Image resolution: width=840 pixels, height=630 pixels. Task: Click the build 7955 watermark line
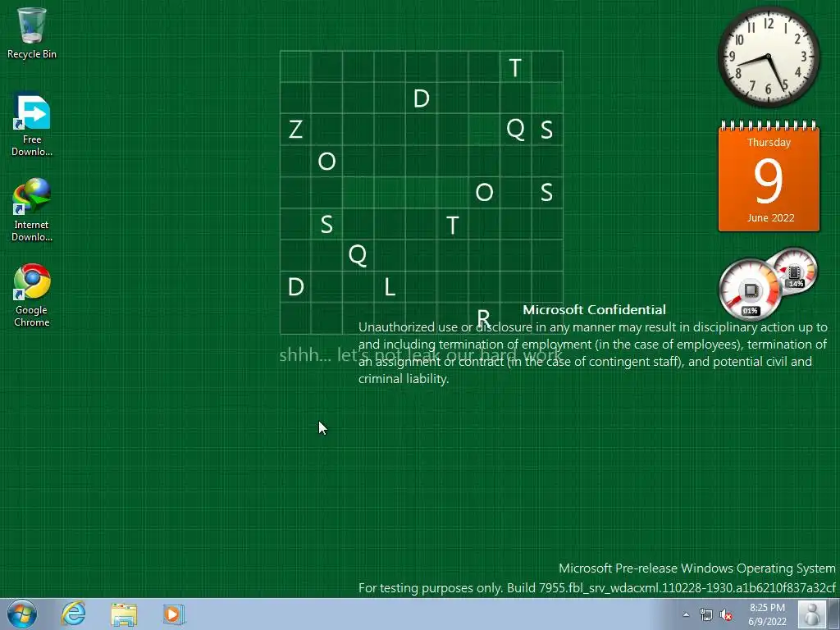tap(597, 587)
